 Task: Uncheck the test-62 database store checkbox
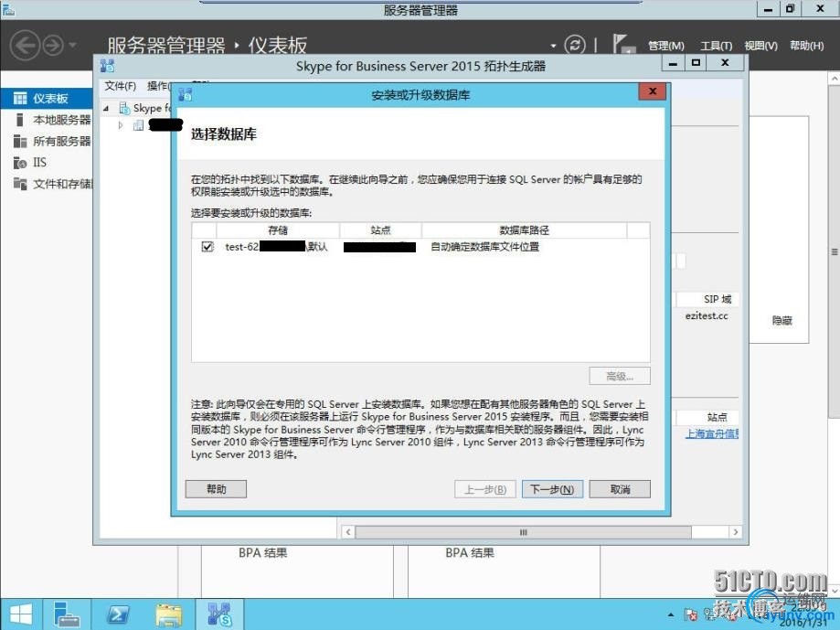point(207,247)
